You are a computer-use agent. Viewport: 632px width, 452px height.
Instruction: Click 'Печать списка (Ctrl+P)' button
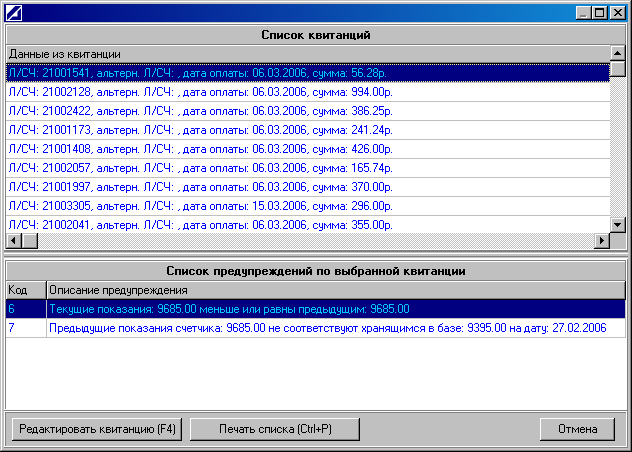point(260,429)
